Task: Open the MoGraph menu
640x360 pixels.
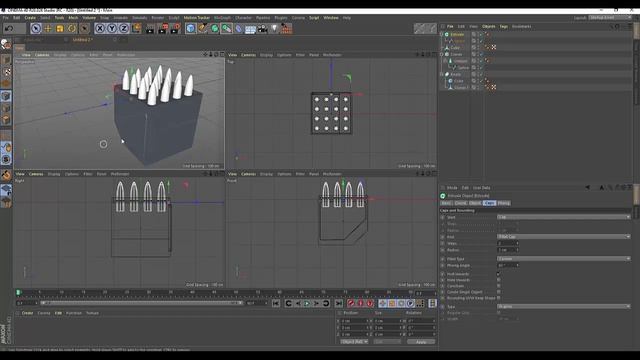Action: 222,18
